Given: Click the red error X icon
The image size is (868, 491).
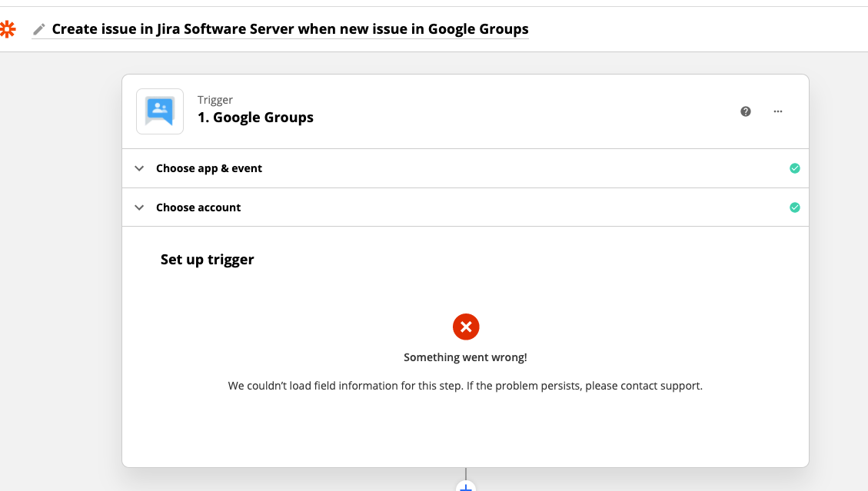Looking at the screenshot, I should (466, 327).
